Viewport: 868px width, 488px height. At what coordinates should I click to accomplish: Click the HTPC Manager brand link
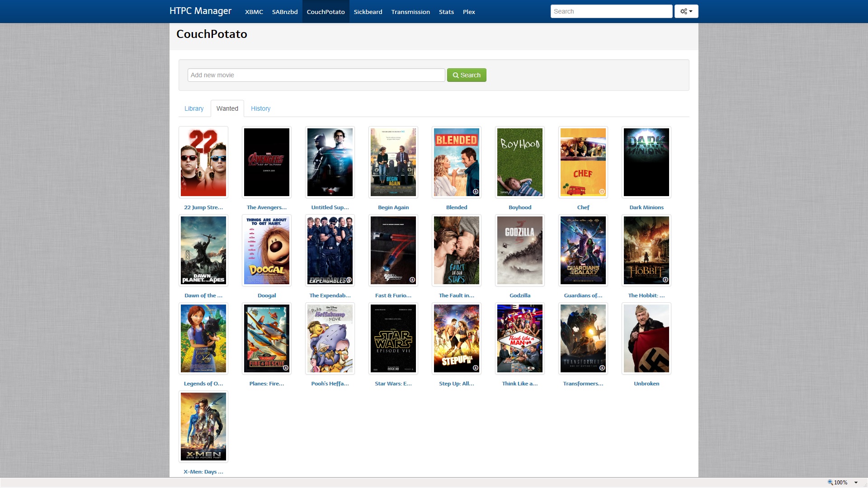click(200, 11)
